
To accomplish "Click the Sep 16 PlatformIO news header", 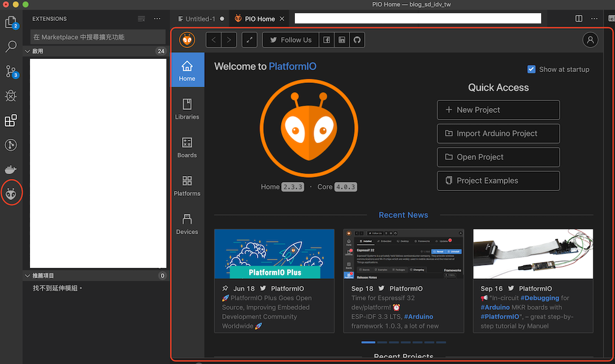I will pyautogui.click(x=516, y=289).
